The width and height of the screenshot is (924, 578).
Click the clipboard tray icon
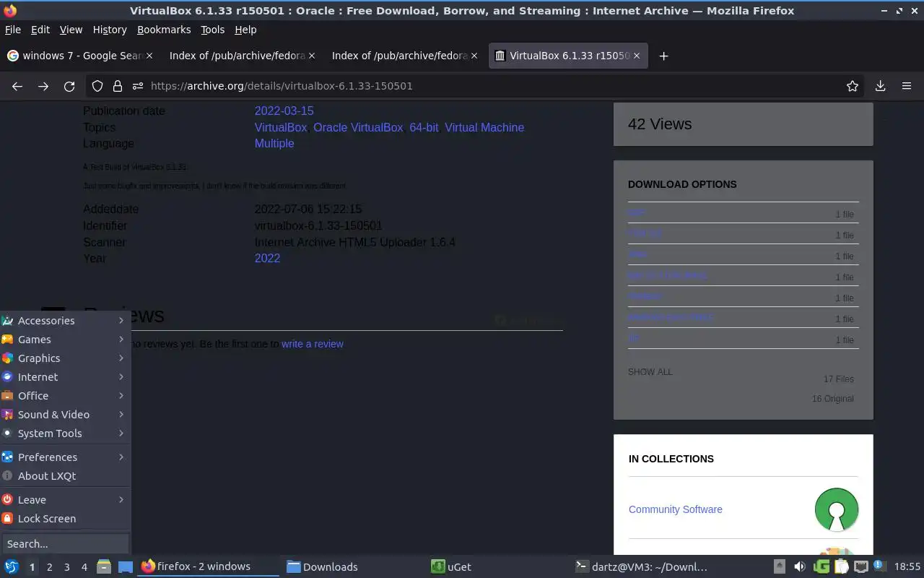tap(840, 566)
